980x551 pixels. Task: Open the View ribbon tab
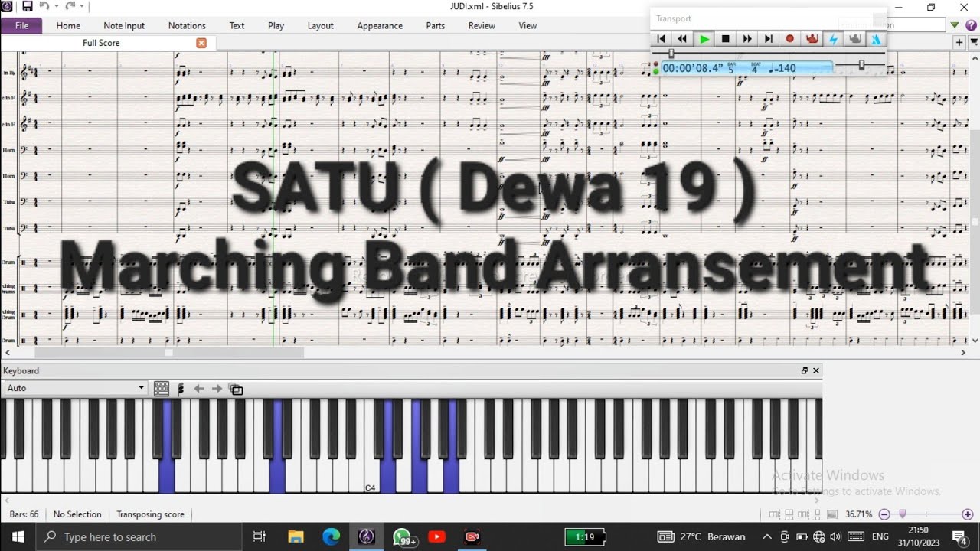coord(528,25)
